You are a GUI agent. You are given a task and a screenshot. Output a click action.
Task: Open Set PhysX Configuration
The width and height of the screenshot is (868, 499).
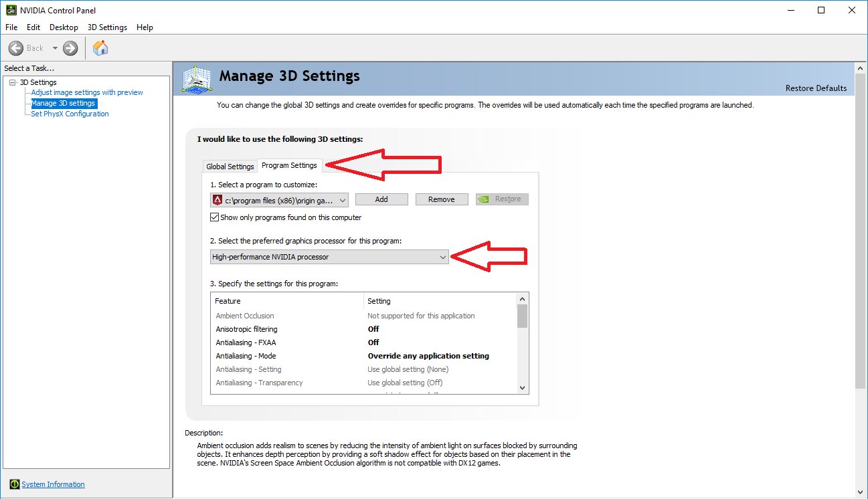70,114
